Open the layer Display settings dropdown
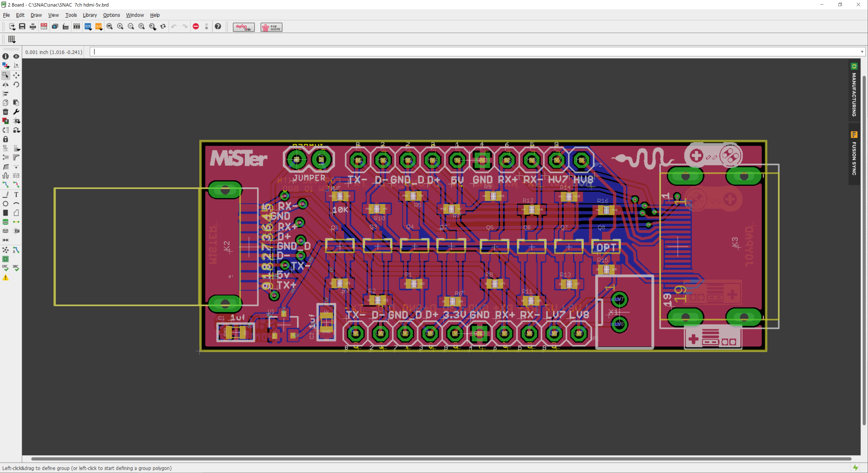 pyautogui.click(x=6, y=65)
